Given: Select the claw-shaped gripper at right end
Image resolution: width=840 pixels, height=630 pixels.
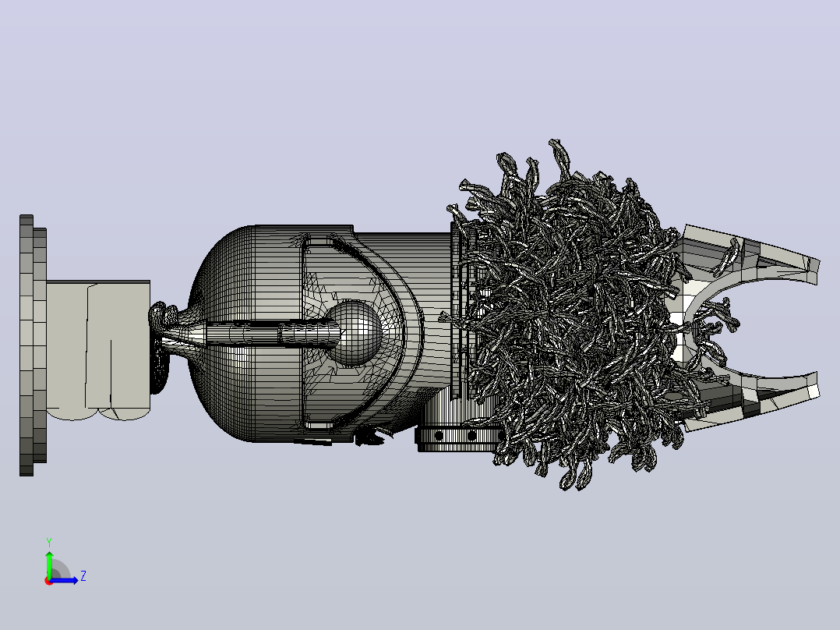Looking at the screenshot, I should (750, 327).
